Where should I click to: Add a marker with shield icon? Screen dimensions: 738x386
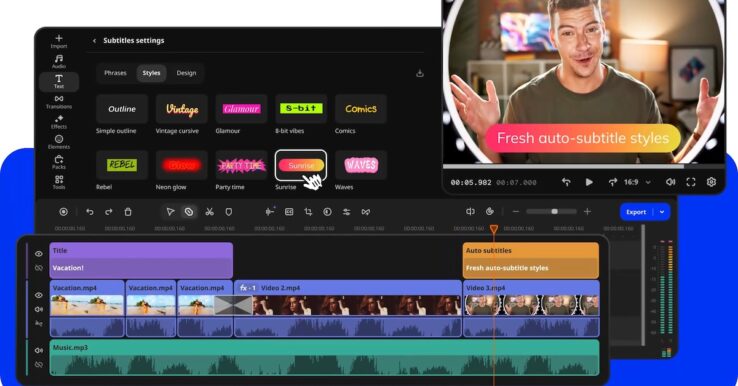229,212
